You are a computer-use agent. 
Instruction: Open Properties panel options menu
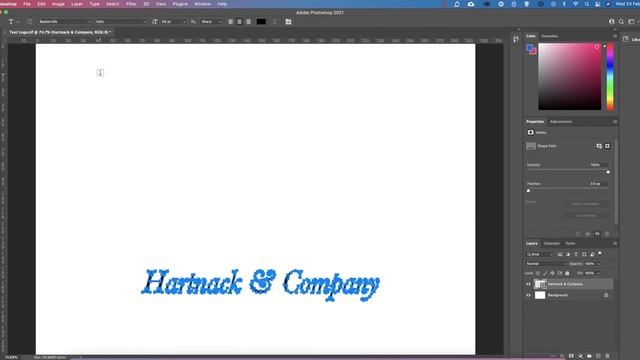point(615,122)
